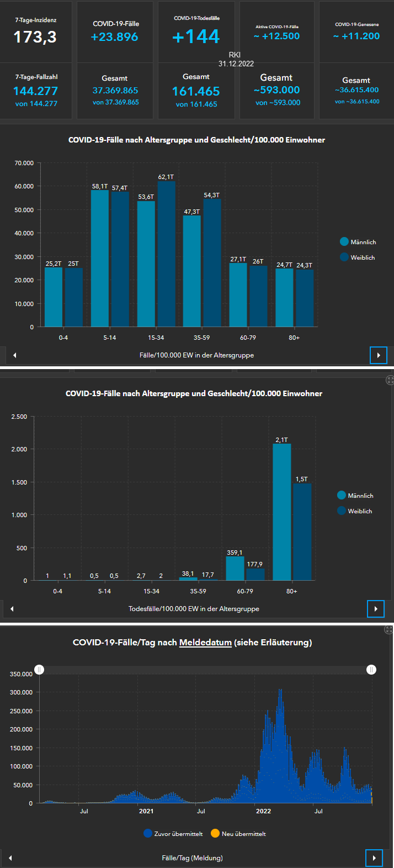Image resolution: width=394 pixels, height=868 pixels.
Task: Click previous arrow beside Fälle/100.000 EW caption
Action: [15, 355]
